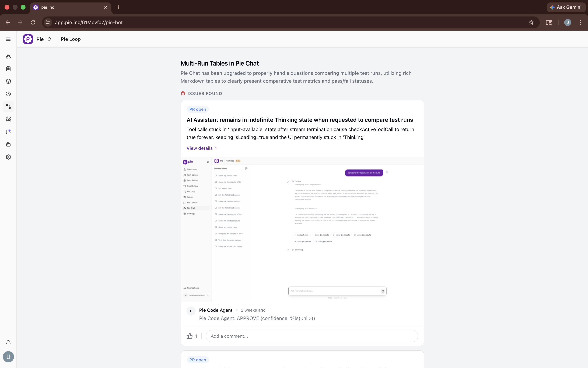Viewport: 588px width, 368px height.
Task: Click the second PR open badge
Action: (198, 360)
